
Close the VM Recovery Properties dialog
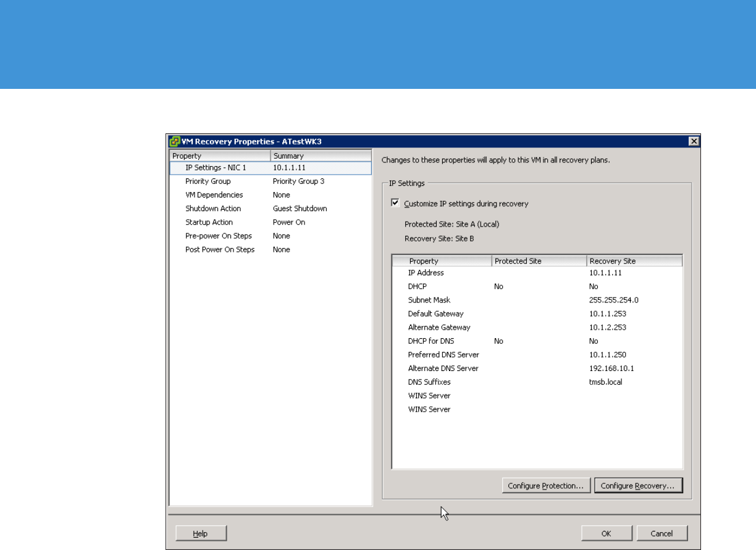click(x=694, y=141)
